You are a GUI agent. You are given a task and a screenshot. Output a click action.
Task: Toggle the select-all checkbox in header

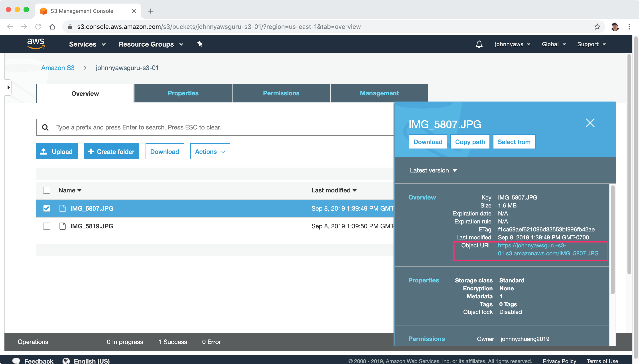pyautogui.click(x=47, y=190)
